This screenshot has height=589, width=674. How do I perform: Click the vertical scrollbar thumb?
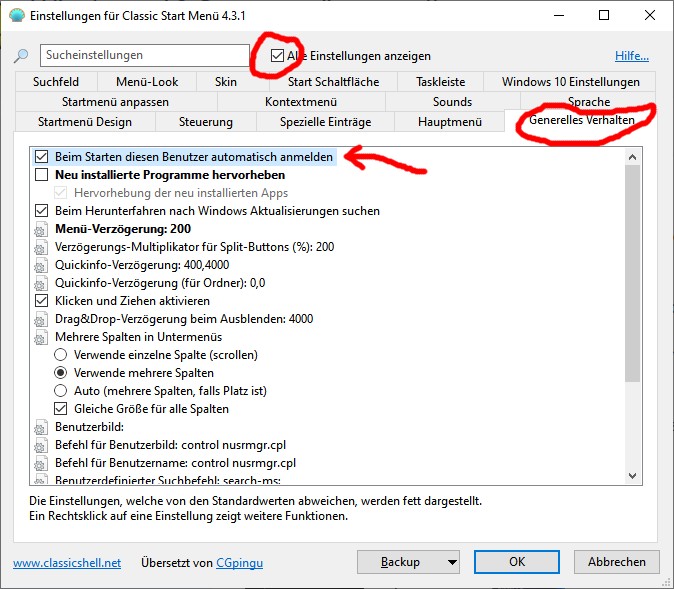632,273
